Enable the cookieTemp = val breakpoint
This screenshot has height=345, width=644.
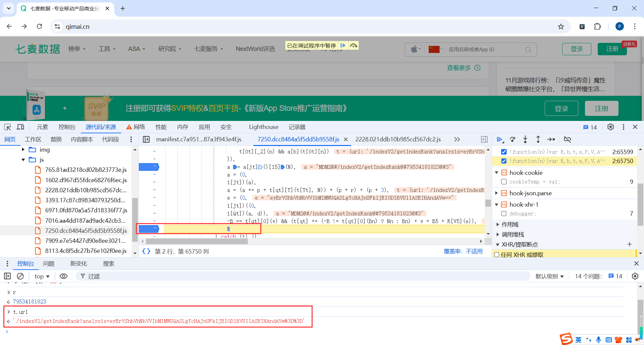point(504,182)
